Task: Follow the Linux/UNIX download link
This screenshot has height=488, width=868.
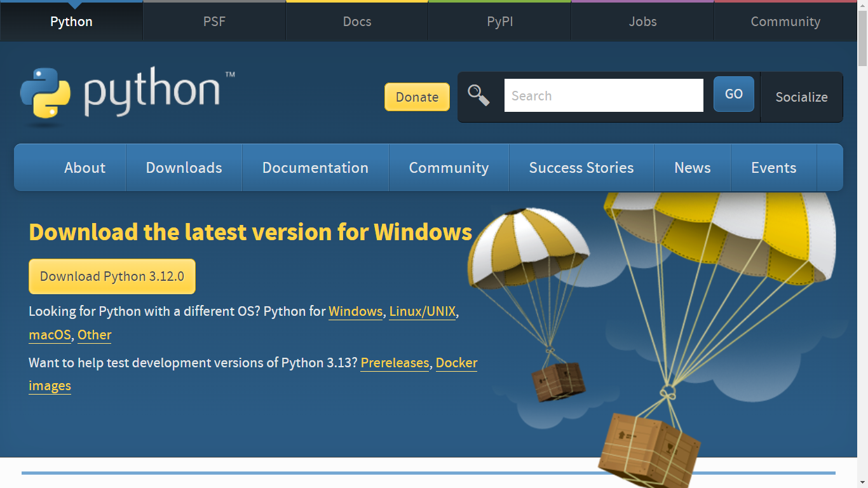Action: pos(423,312)
